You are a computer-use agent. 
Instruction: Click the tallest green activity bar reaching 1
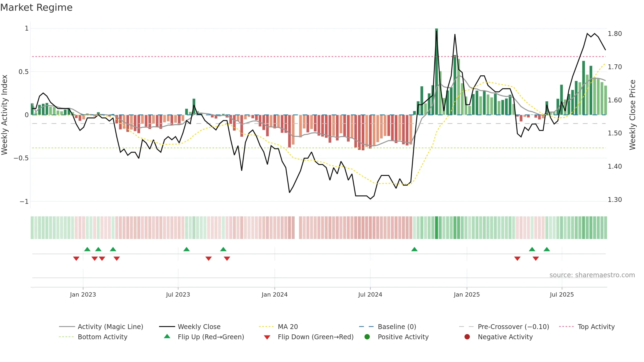437,71
